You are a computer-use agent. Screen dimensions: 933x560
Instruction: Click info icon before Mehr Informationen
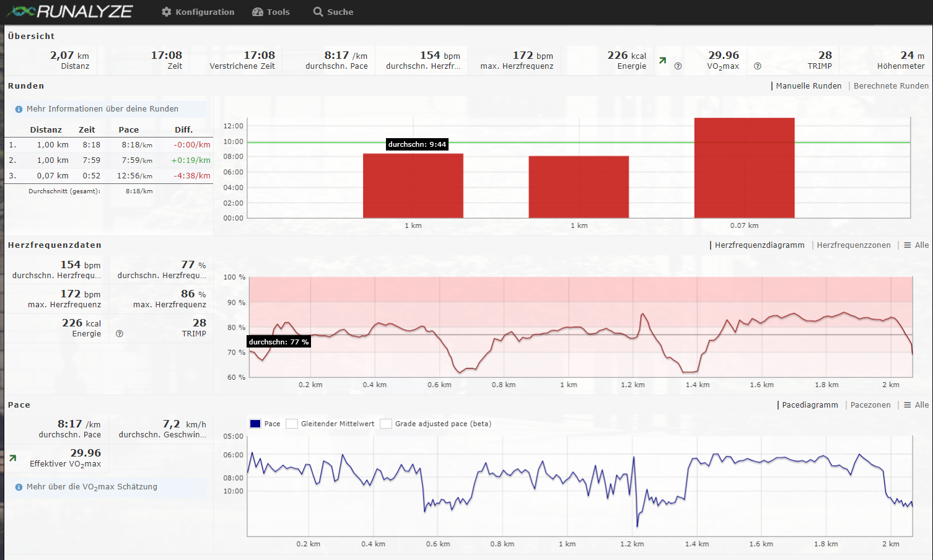[19, 109]
